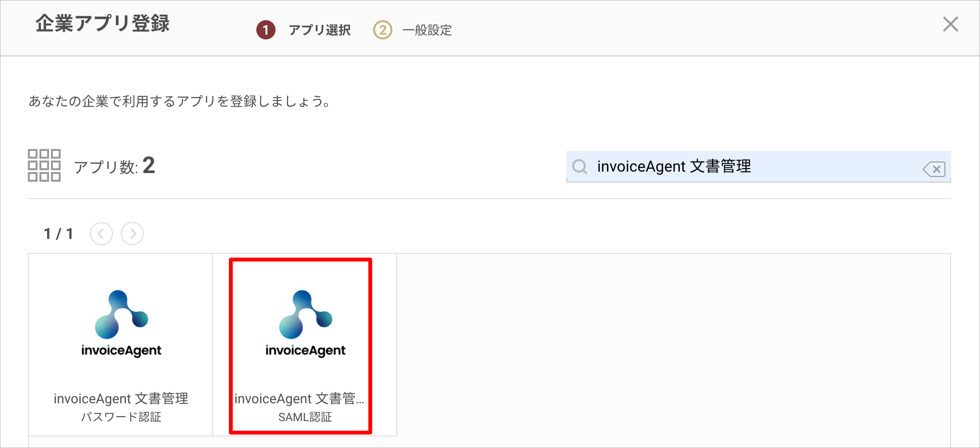
Task: Click the grid view icon beside アプリ数
Action: (44, 165)
